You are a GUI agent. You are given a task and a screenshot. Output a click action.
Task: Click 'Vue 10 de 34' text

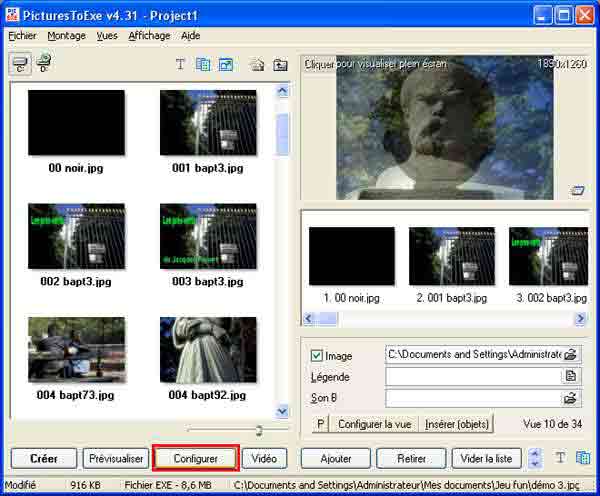(x=553, y=424)
